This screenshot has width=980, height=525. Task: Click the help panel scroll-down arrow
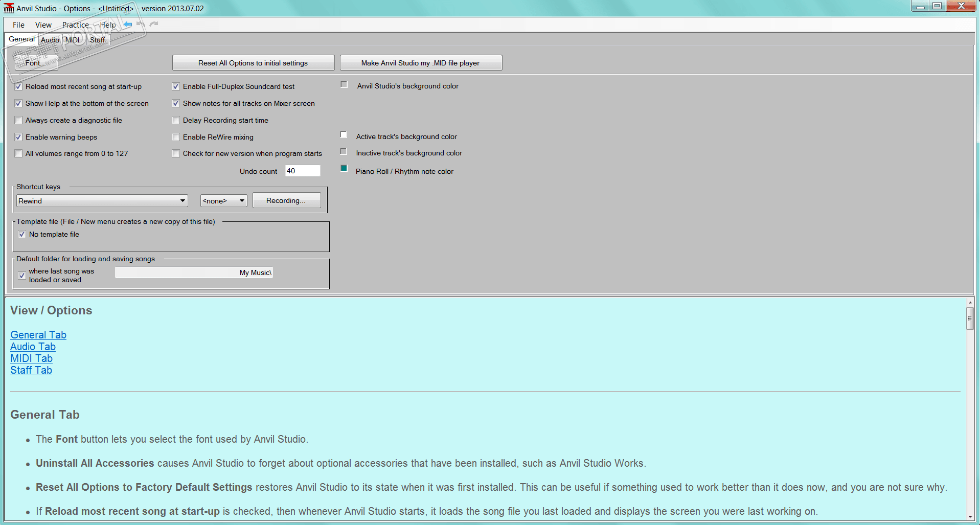point(970,517)
